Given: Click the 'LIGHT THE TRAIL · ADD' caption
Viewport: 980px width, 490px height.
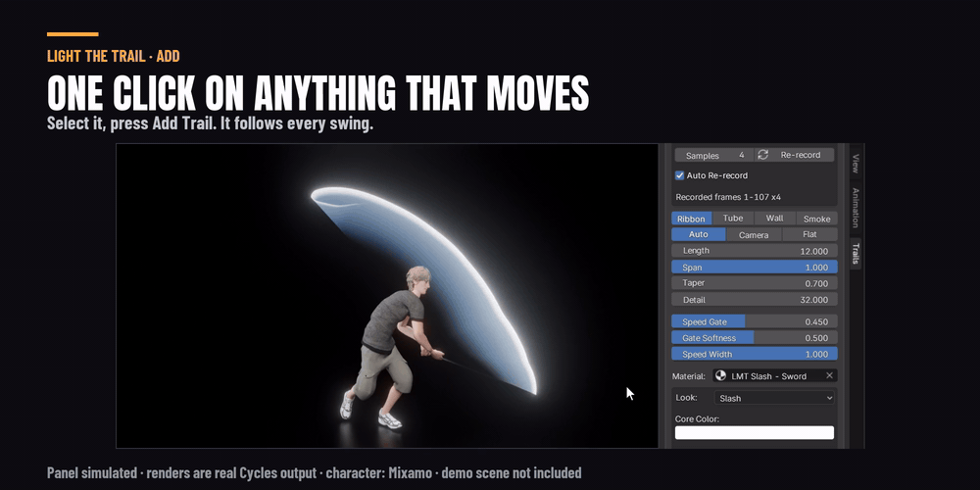Looking at the screenshot, I should (113, 56).
